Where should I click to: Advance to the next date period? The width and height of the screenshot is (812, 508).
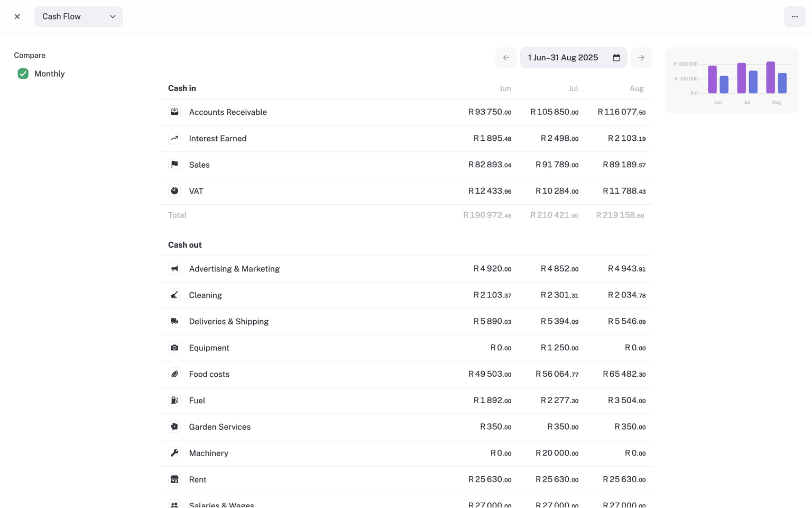coord(641,57)
